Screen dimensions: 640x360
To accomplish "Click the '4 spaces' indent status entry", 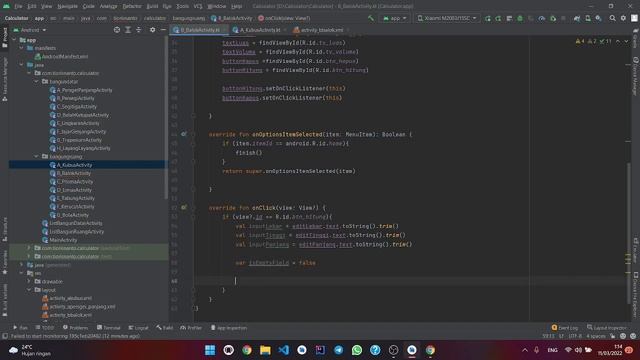I will pyautogui.click(x=596, y=336).
